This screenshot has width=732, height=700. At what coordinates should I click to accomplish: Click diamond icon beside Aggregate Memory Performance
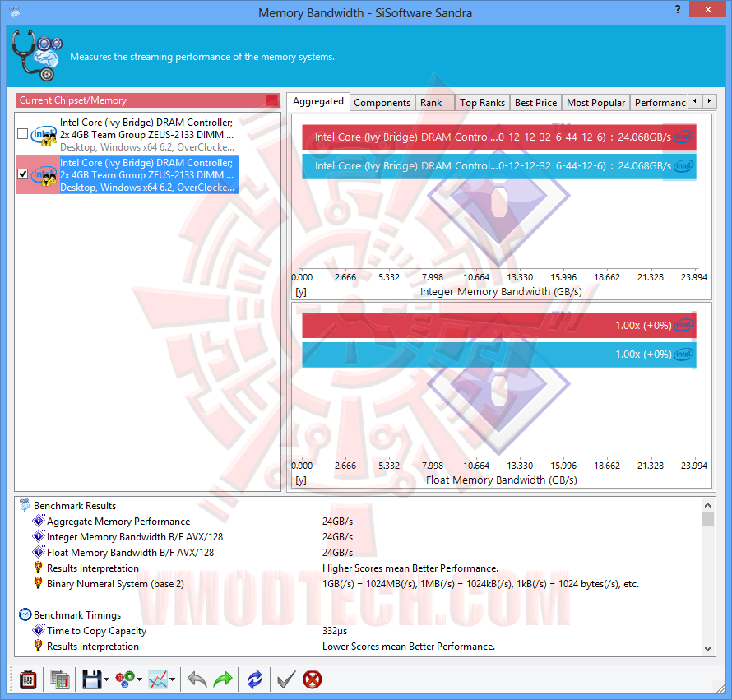pyautogui.click(x=39, y=521)
